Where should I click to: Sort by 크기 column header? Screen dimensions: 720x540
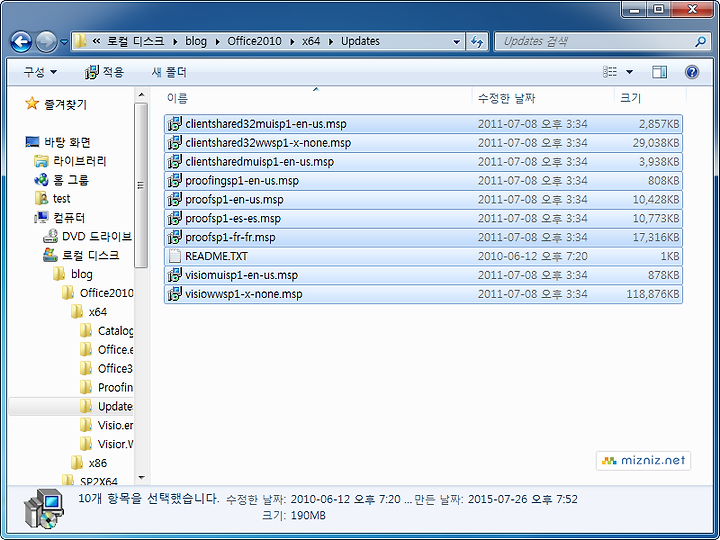point(630,98)
